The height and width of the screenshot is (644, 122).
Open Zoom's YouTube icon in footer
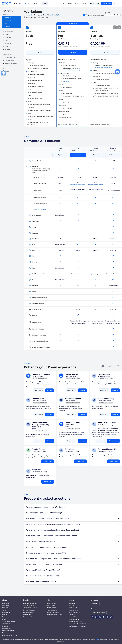(104, 617)
